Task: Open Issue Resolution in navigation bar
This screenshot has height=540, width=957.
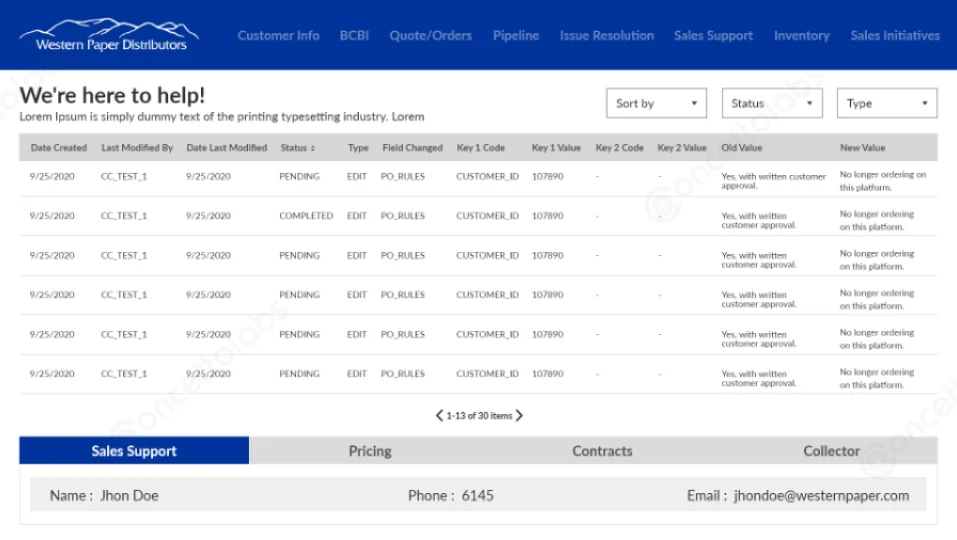Action: click(606, 35)
